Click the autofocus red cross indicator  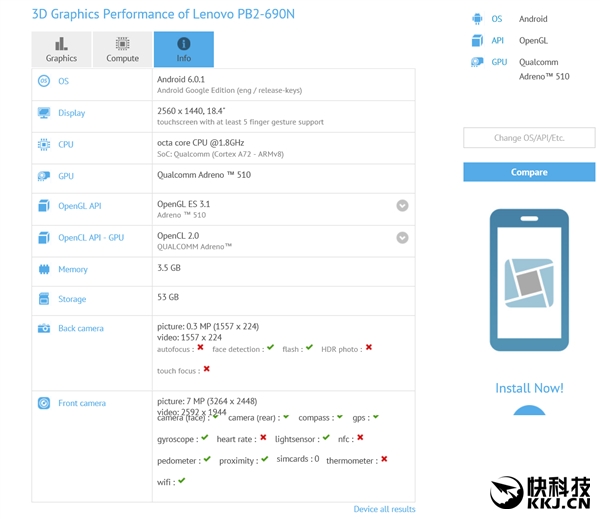click(x=200, y=348)
